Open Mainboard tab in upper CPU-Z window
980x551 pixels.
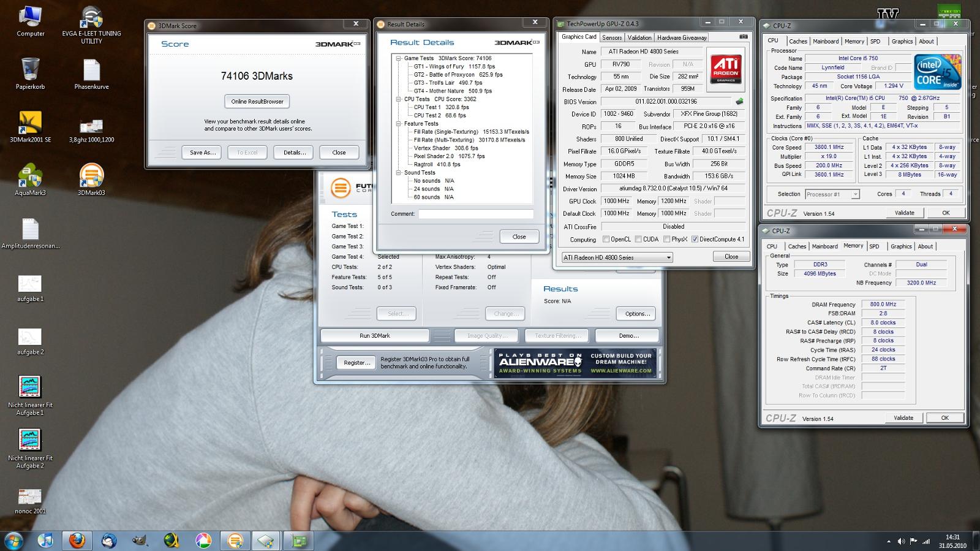coord(826,41)
